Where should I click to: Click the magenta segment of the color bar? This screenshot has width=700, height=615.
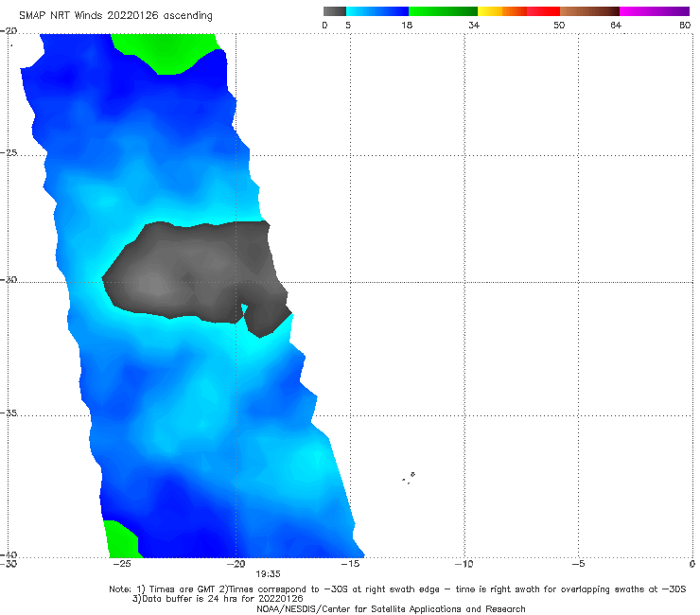point(655,11)
